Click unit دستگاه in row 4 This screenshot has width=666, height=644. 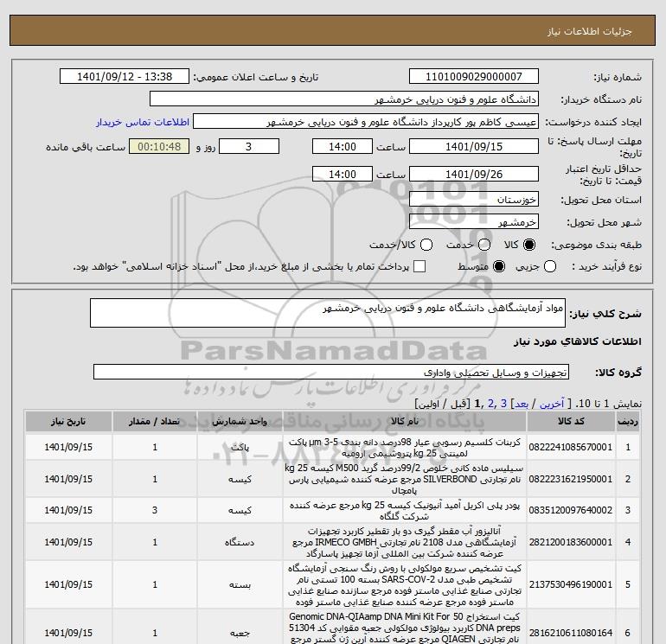click(x=240, y=543)
